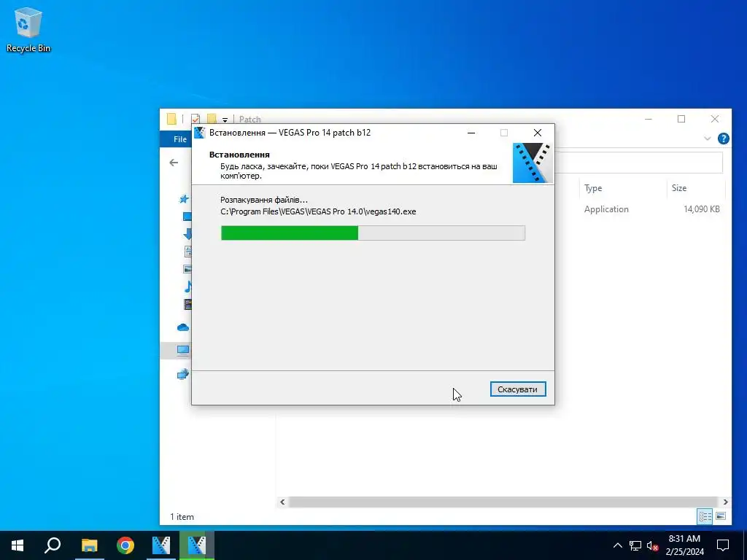Open the Windows Start menu

(18, 545)
